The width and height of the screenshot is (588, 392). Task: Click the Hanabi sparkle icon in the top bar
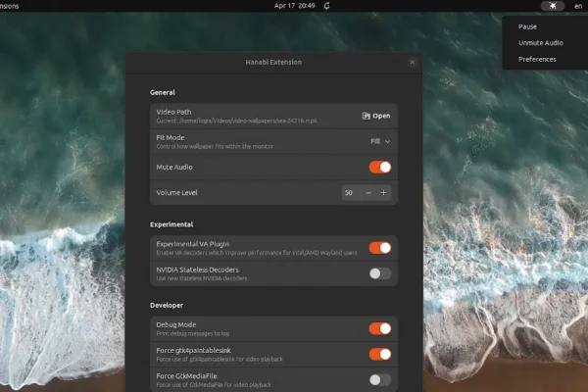553,6
